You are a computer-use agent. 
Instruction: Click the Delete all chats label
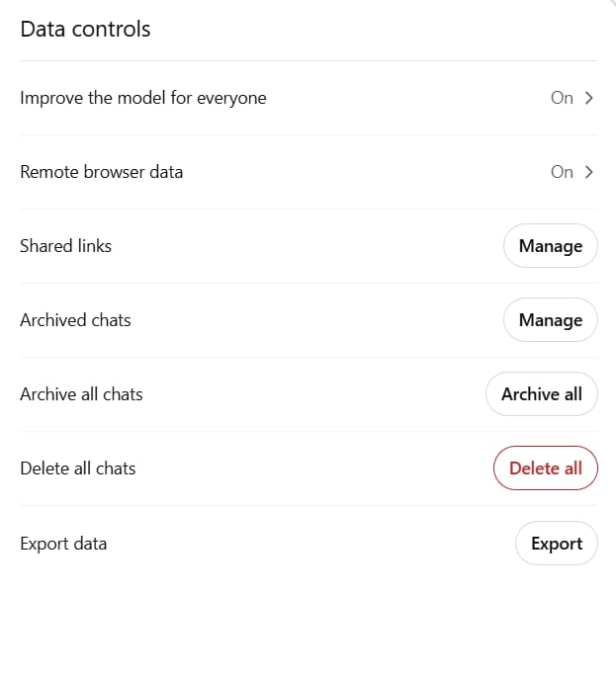tap(77, 468)
